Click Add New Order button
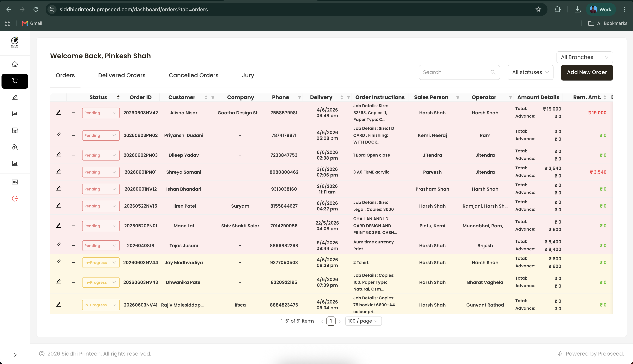The image size is (633, 364). [x=587, y=72]
